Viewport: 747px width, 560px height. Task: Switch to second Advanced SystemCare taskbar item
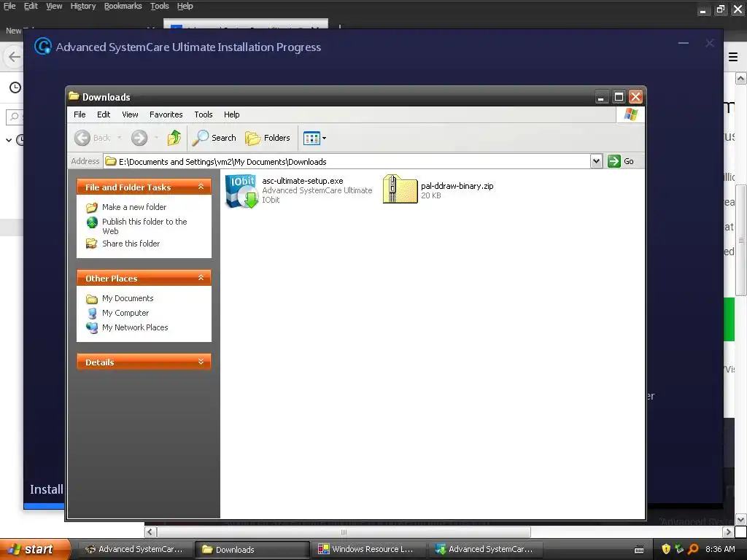(x=485, y=549)
